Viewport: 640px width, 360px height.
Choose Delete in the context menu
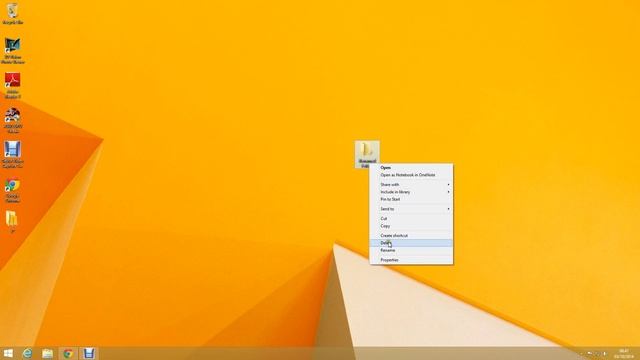[411, 243]
